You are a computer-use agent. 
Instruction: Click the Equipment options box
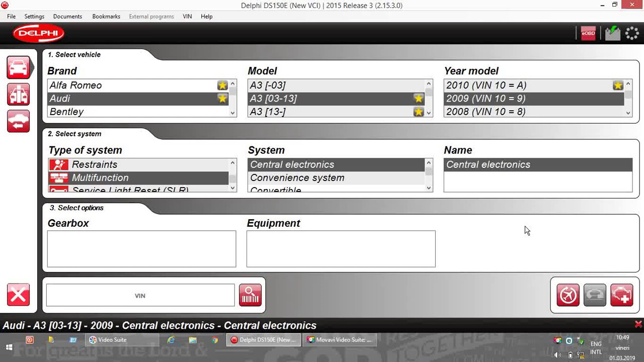point(341,249)
